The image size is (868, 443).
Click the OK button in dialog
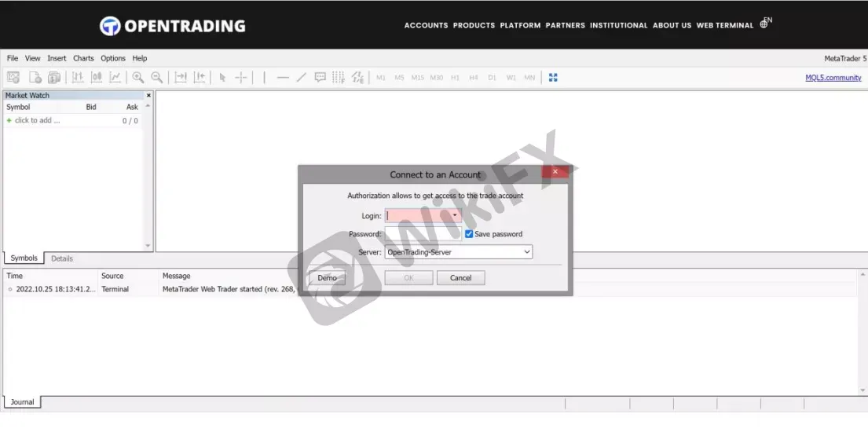[x=408, y=278]
